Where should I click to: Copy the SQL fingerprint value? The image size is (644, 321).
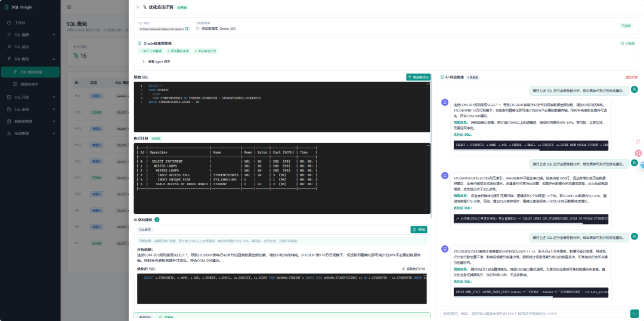(187, 29)
